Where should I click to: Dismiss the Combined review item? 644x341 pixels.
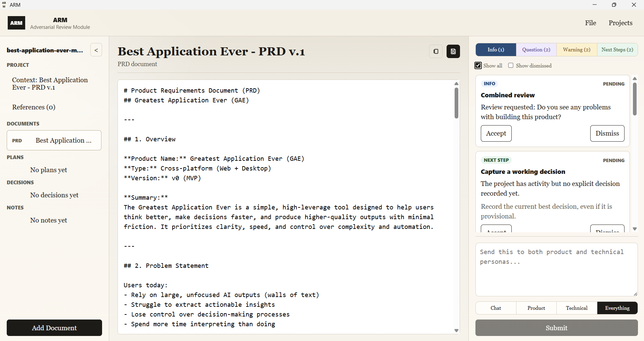click(607, 133)
